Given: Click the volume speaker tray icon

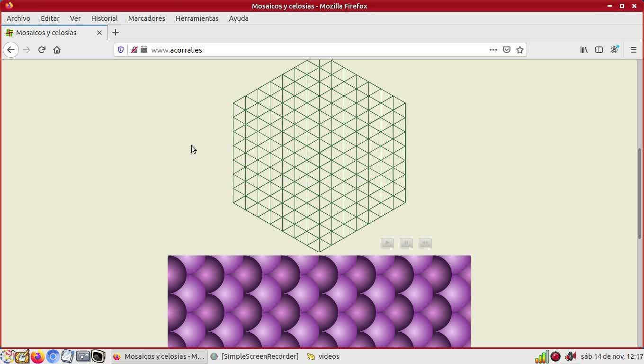Looking at the screenshot, I should tap(570, 356).
